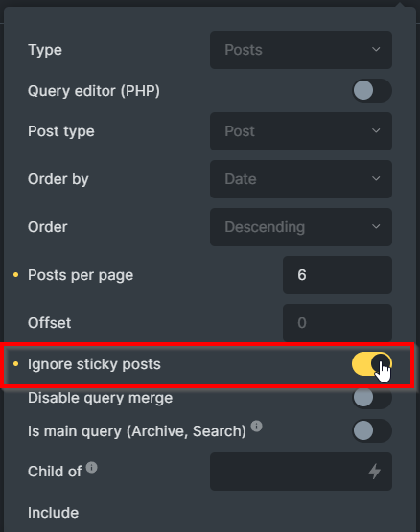Toggle the Query editor (PHP) switch
Image resolution: width=420 pixels, height=532 pixels.
(x=372, y=91)
